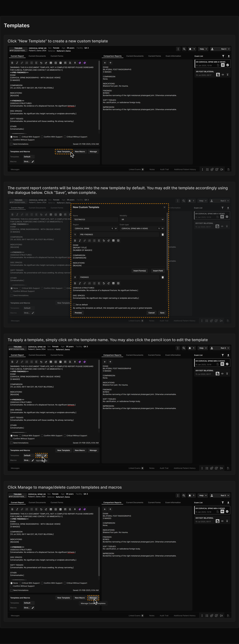Click the template dialog's vertical scrollbar
Image resolution: width=239 pixels, height=644 pixels.
tap(167, 241)
